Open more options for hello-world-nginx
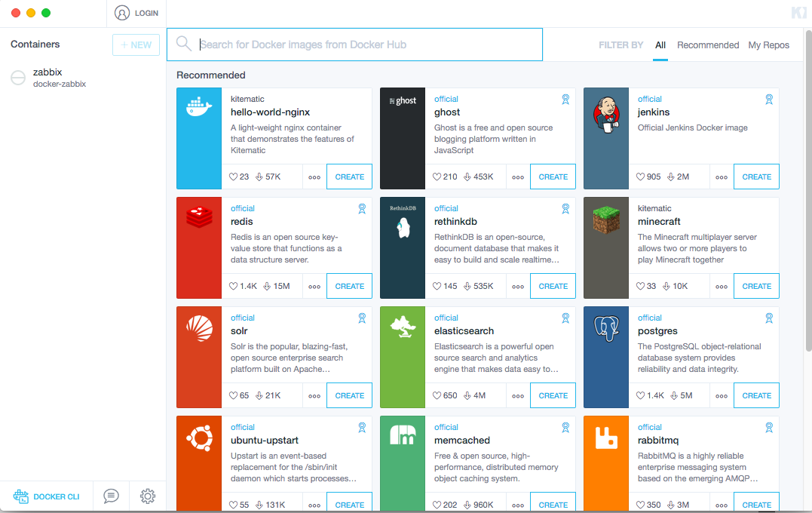812x513 pixels. (x=314, y=177)
